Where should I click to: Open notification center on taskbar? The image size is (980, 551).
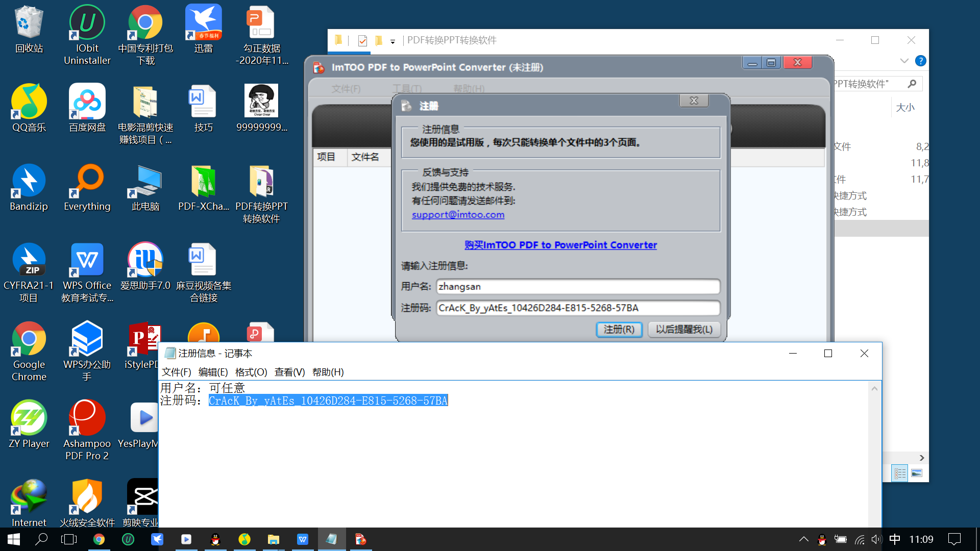pyautogui.click(x=954, y=539)
